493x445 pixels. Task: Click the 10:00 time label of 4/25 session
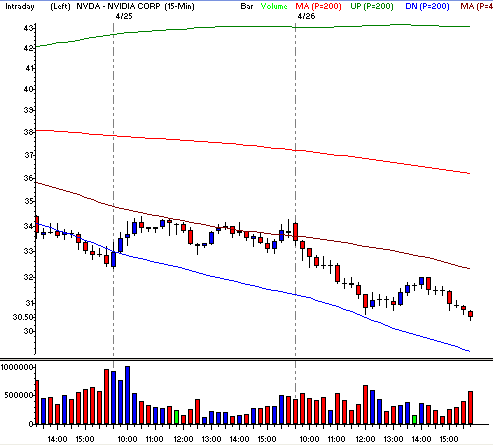point(127,439)
